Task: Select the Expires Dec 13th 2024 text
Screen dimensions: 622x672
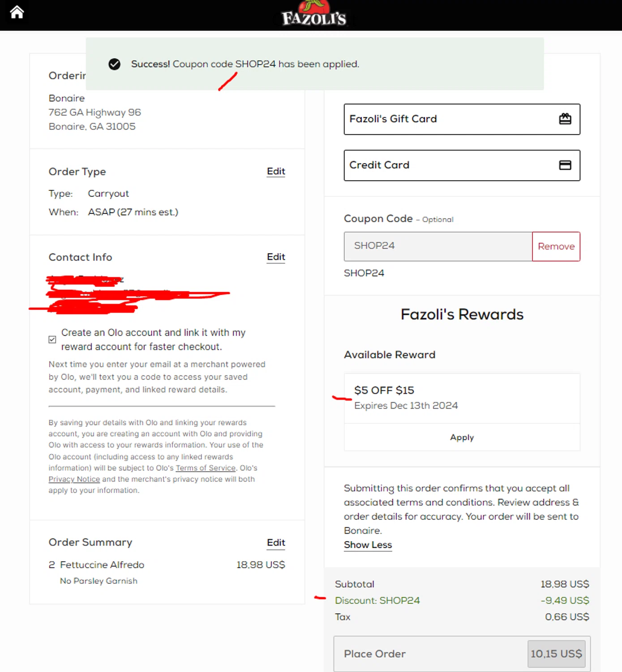Action: [406, 405]
